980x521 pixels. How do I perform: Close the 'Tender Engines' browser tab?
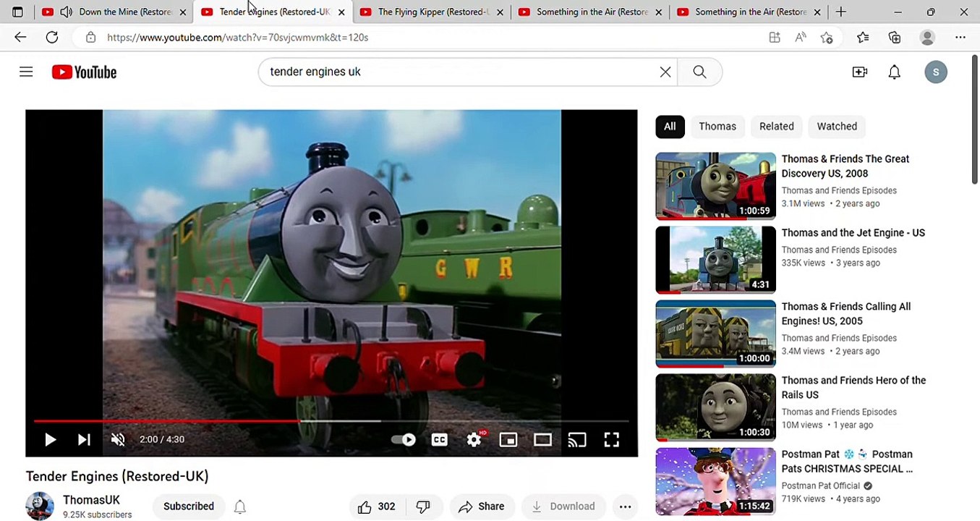[x=341, y=12]
